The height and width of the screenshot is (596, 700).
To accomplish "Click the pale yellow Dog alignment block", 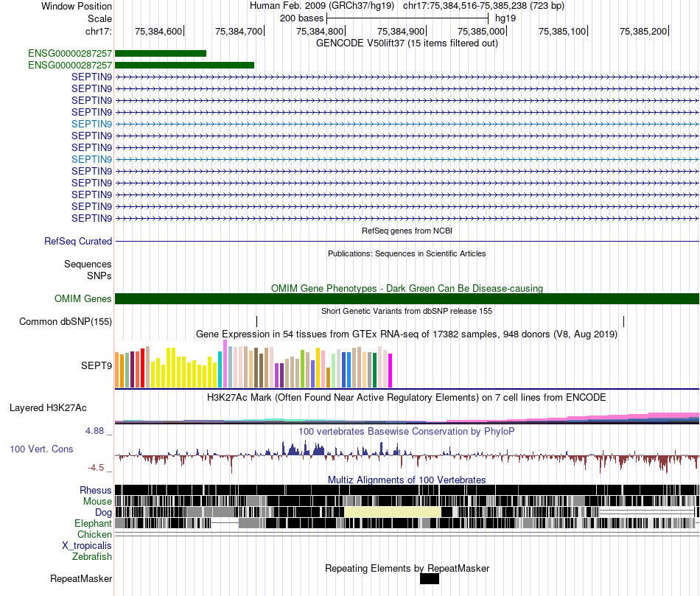I will click(393, 512).
